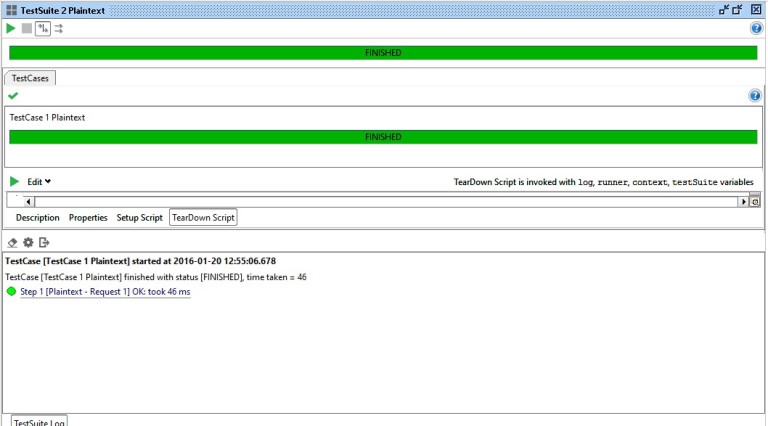Maximize the TestSuite internal window
Viewport: 768px width, 426px height.
coord(737,10)
